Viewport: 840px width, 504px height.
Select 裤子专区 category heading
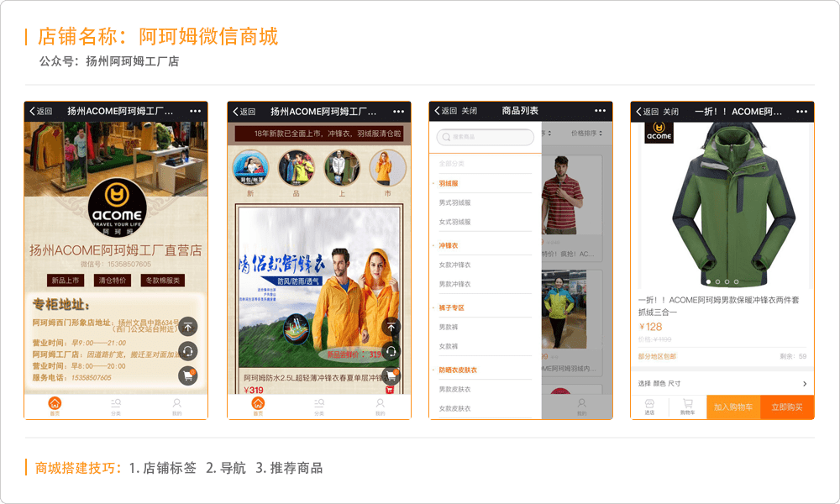[x=452, y=308]
